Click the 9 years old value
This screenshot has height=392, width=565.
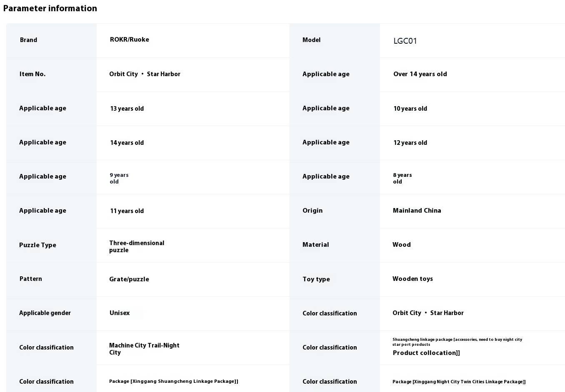(119, 178)
